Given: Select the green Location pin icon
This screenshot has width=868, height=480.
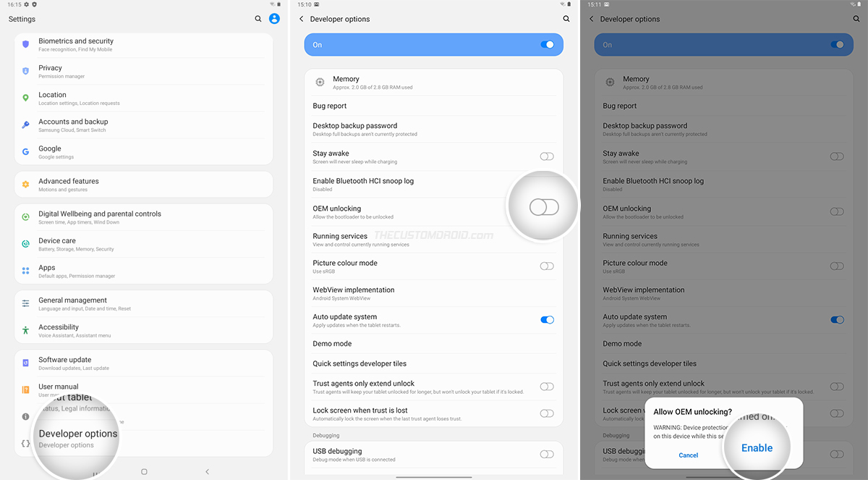Looking at the screenshot, I should tap(25, 98).
